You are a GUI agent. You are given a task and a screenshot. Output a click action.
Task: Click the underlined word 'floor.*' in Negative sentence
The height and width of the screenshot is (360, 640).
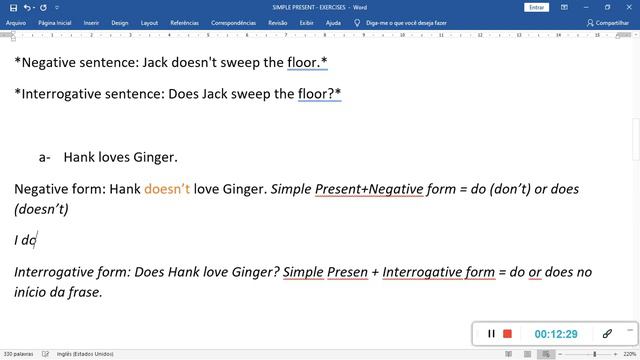pos(307,62)
